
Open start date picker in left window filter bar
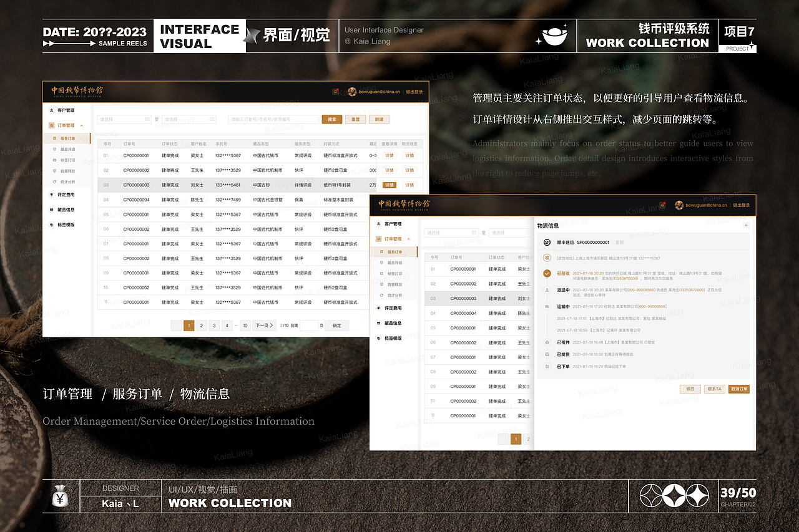coord(124,119)
